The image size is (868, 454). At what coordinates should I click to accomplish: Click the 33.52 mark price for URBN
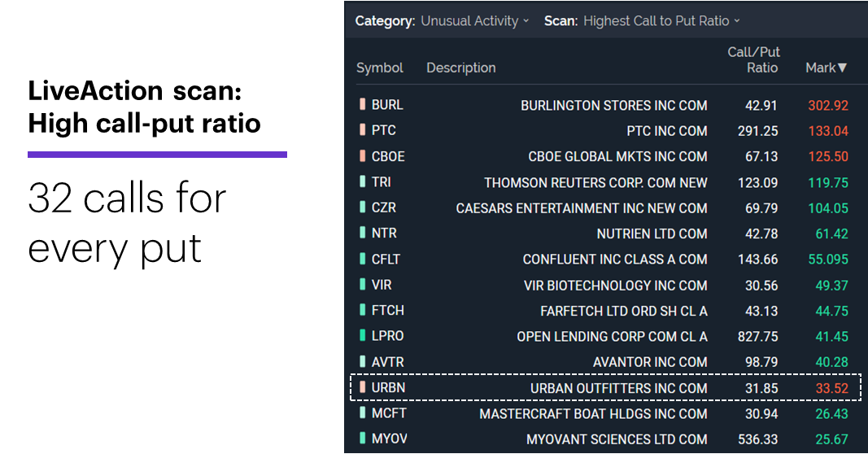[832, 388]
